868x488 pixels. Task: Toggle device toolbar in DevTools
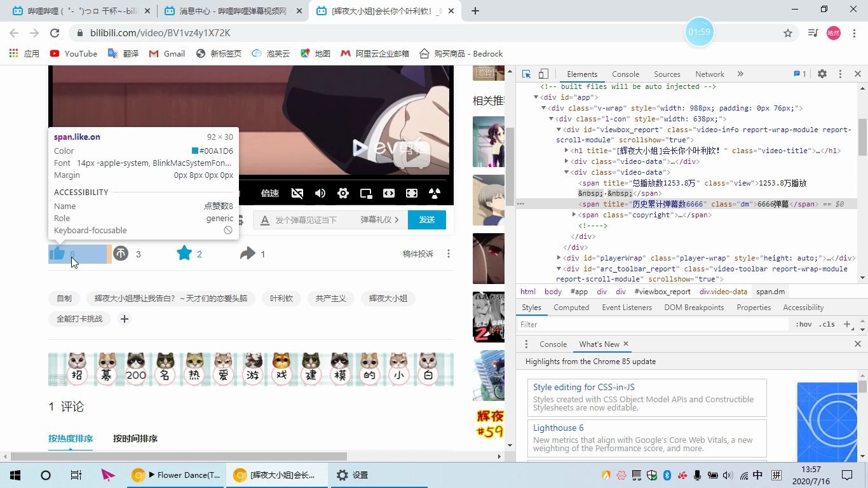click(x=543, y=74)
